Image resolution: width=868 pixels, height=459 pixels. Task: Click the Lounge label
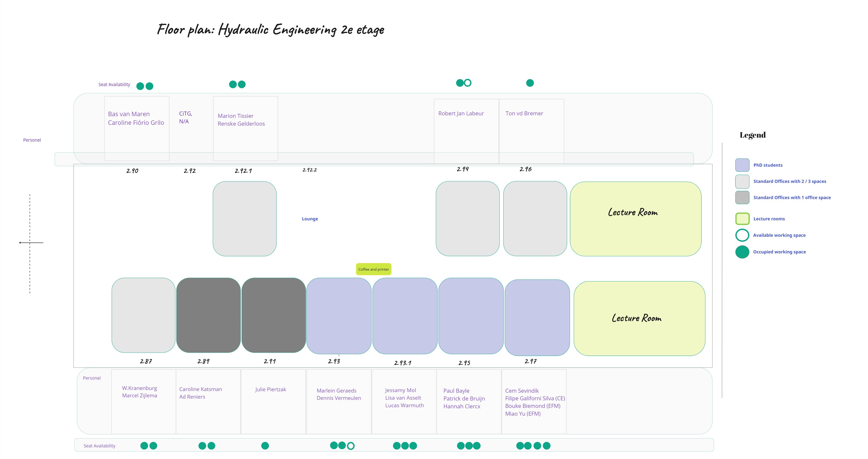[310, 219]
